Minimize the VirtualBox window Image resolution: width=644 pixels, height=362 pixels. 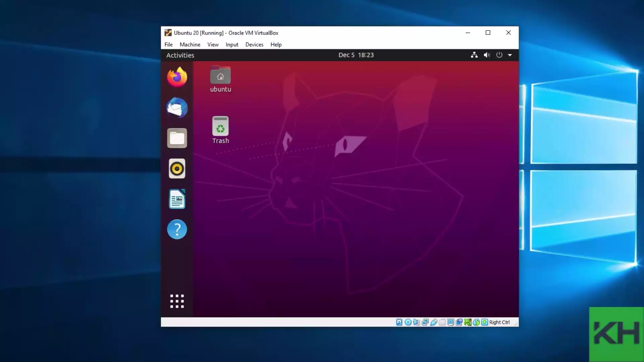tap(468, 33)
